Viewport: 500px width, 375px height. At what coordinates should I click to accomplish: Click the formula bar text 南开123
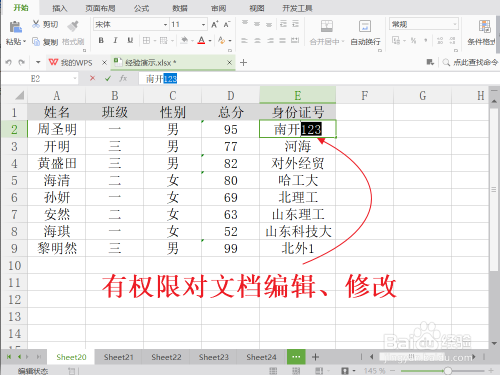(161, 79)
